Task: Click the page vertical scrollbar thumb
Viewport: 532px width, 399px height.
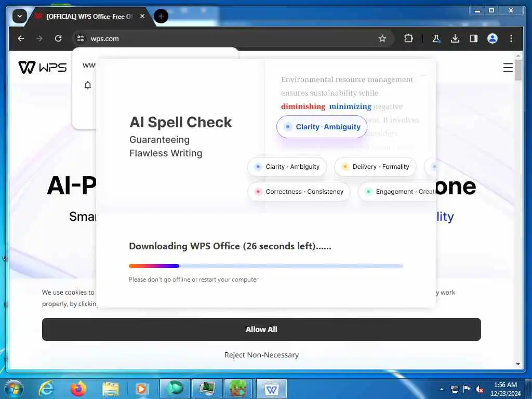Action: [518, 70]
